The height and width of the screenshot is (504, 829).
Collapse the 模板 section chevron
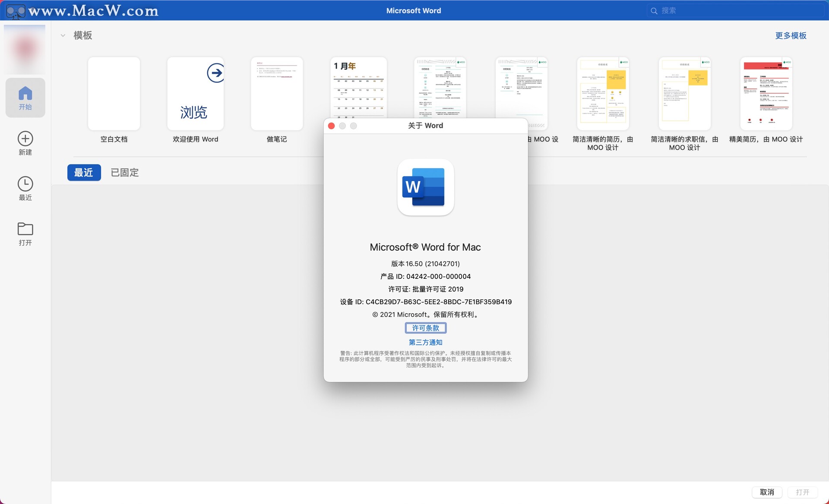click(63, 35)
